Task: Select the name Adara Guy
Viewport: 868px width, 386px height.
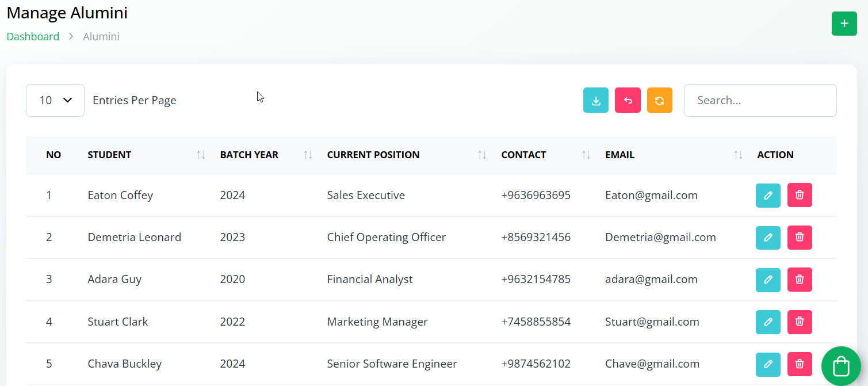Action: click(114, 280)
